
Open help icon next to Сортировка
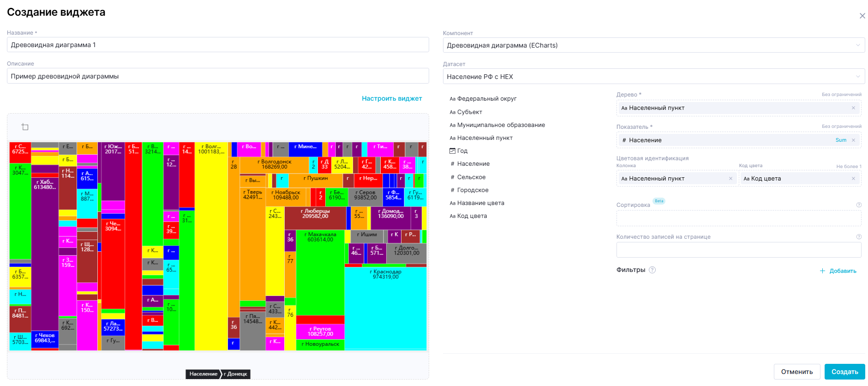click(x=859, y=205)
